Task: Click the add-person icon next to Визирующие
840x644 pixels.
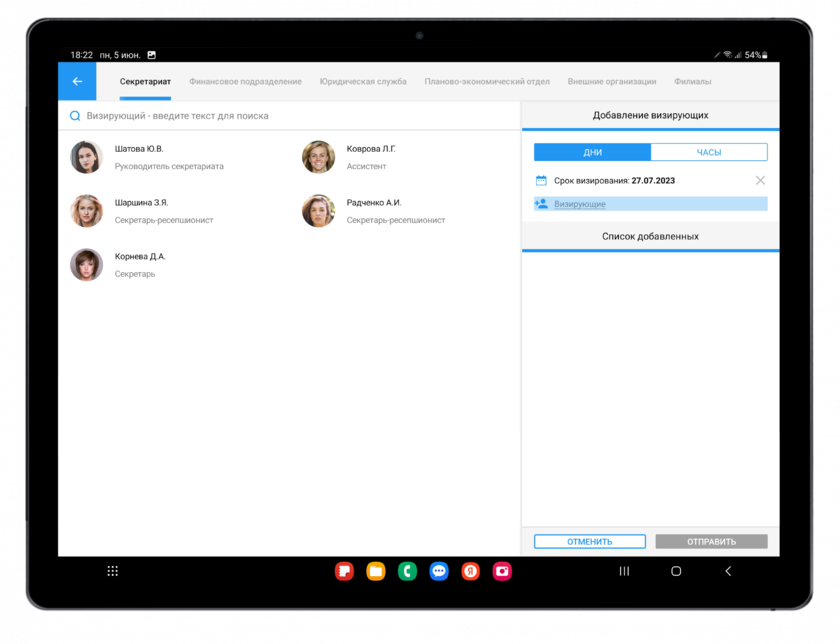Action: point(541,204)
